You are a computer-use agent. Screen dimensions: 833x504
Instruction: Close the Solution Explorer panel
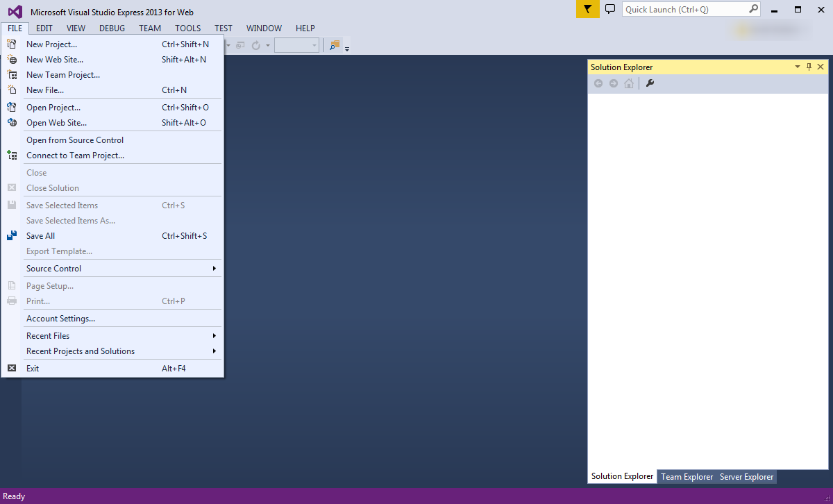point(821,67)
